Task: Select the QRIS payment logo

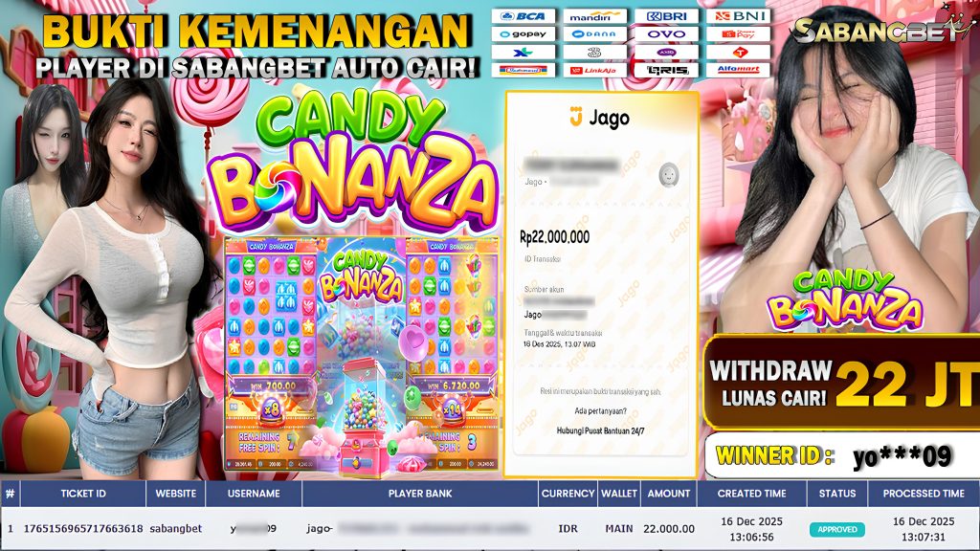Action: tap(666, 70)
